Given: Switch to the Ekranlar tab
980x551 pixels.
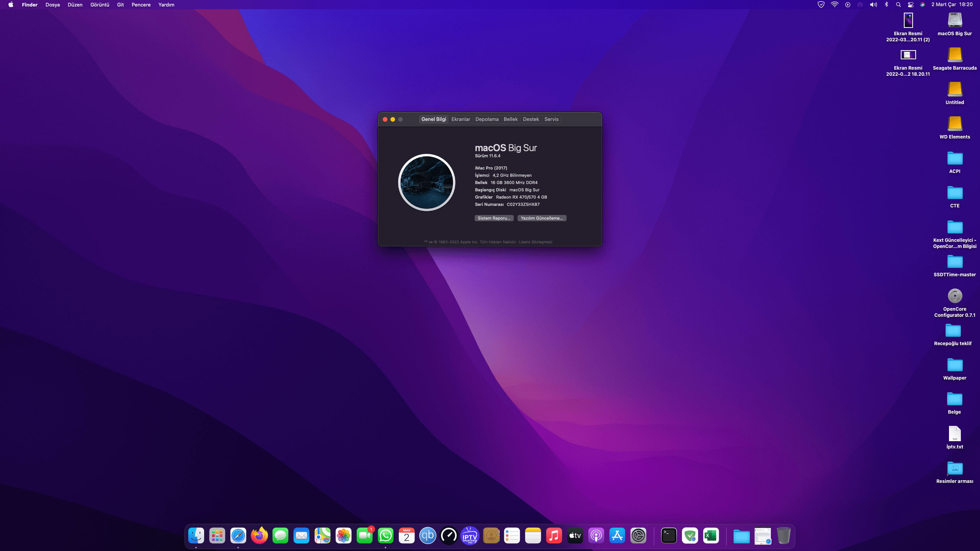Looking at the screenshot, I should coord(461,119).
